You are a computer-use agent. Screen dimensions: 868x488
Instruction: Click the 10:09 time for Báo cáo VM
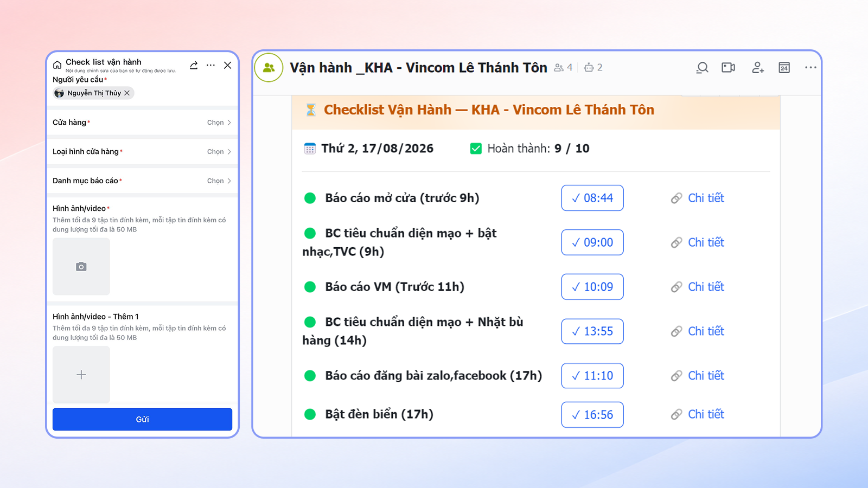(592, 287)
